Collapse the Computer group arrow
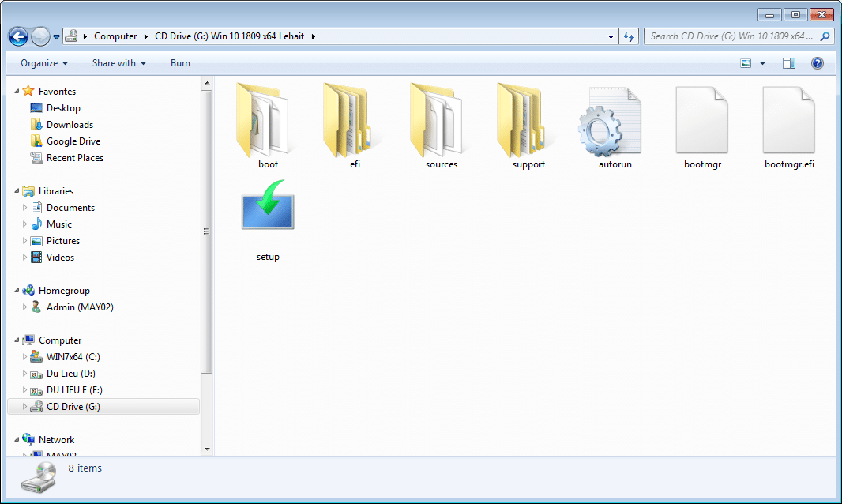 [x=17, y=340]
